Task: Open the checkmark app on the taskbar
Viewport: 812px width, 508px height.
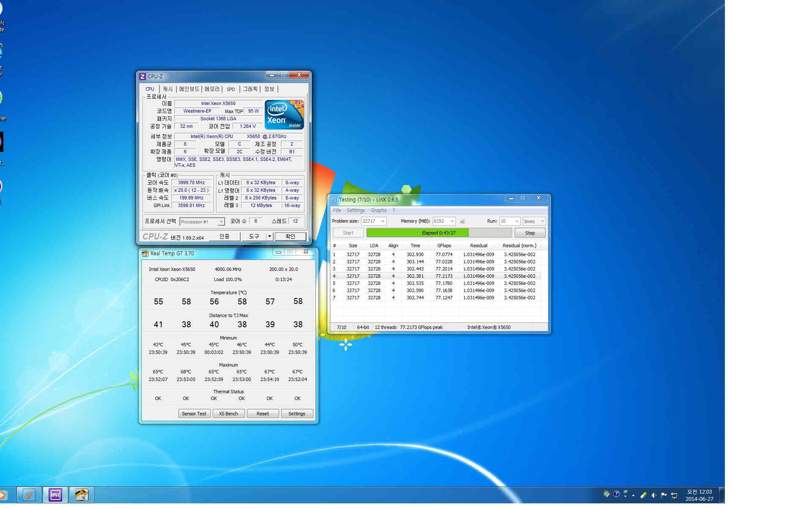Action: [x=29, y=494]
